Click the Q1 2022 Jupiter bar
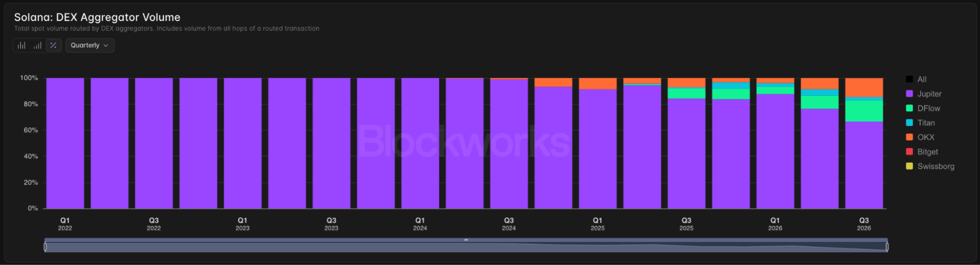 coord(65,143)
